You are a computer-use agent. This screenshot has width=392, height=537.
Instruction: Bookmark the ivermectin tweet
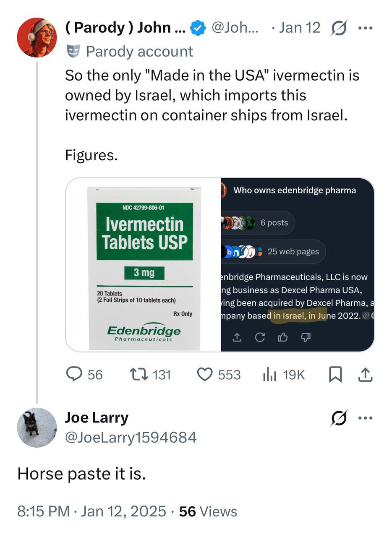pos(335,374)
